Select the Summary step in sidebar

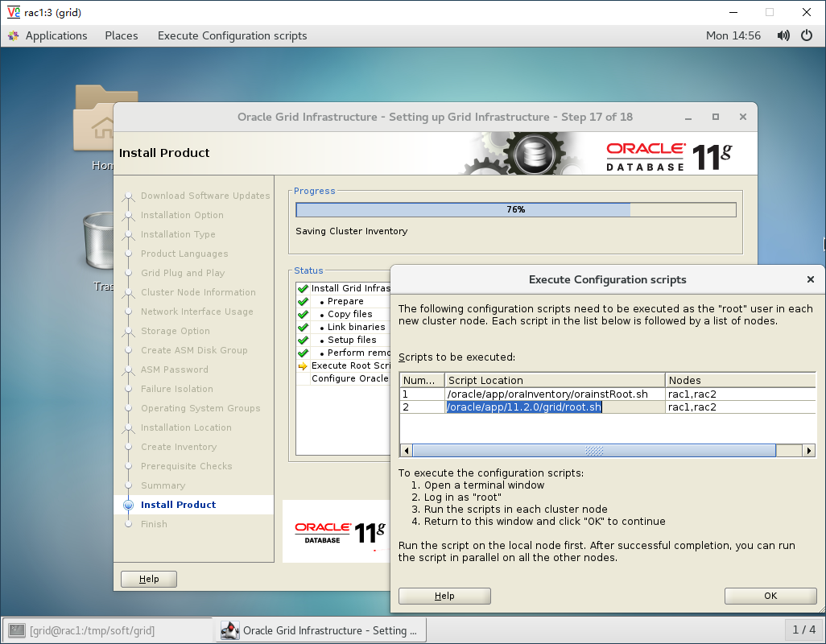[x=163, y=485]
